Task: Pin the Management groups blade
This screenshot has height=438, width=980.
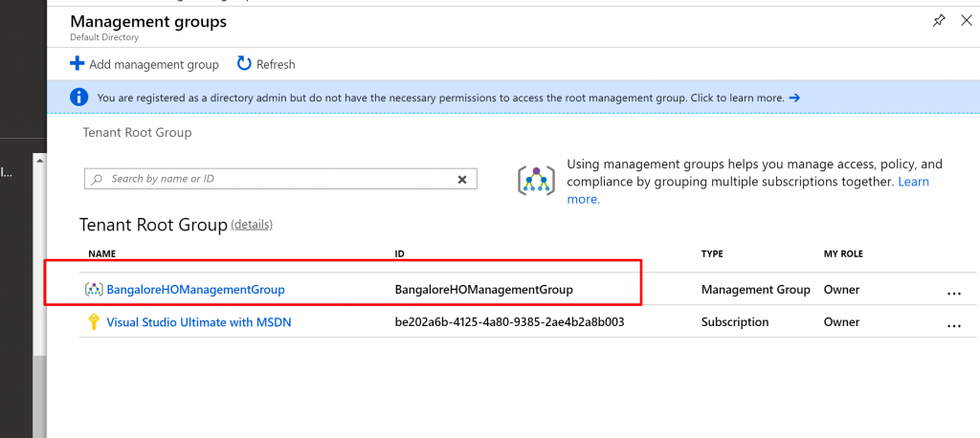Action: click(x=939, y=20)
